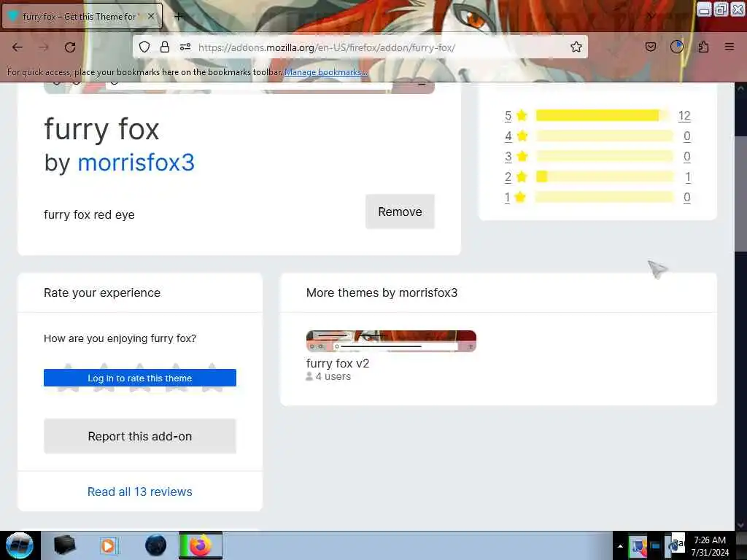Filter reviews by 1 star
747x560 pixels.
(508, 197)
